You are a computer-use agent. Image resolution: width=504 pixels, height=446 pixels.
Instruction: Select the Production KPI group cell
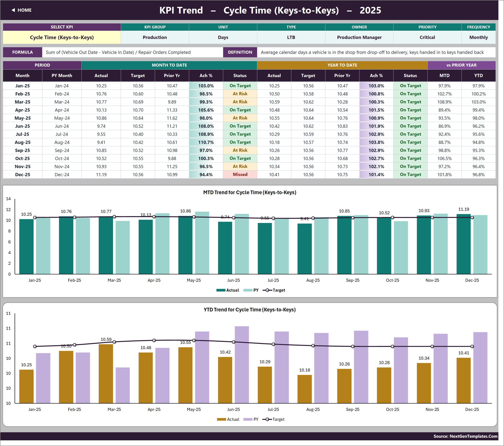pos(155,37)
